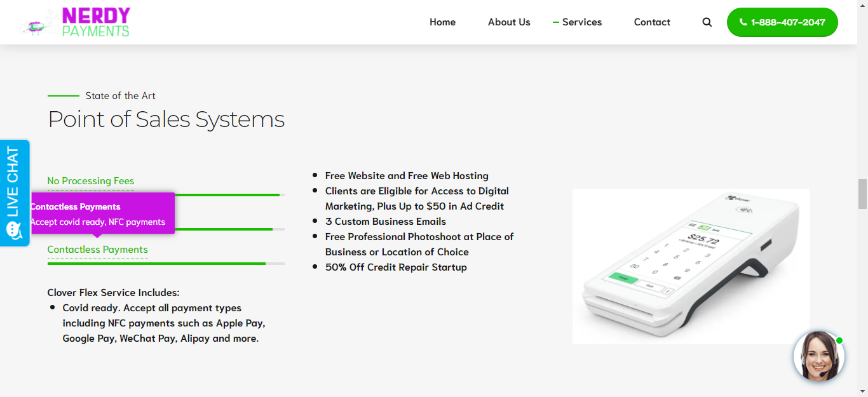Click the State of the Art subtitle
Screen dimensions: 868x397
(x=121, y=96)
